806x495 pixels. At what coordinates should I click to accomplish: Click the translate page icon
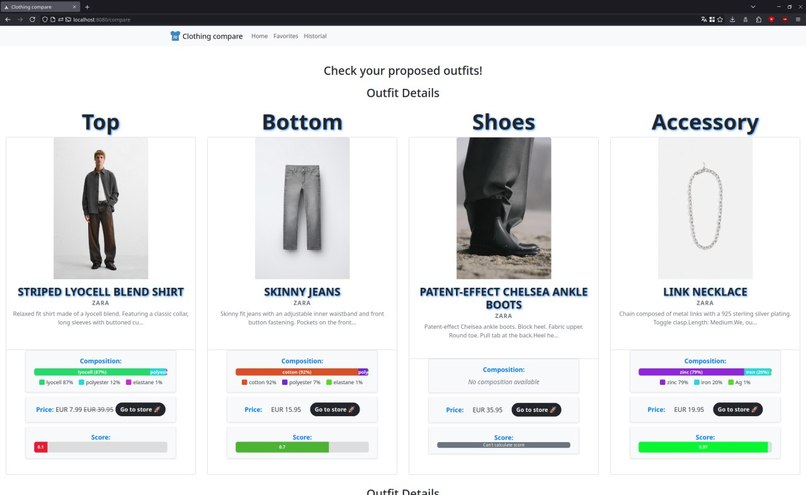(x=704, y=20)
